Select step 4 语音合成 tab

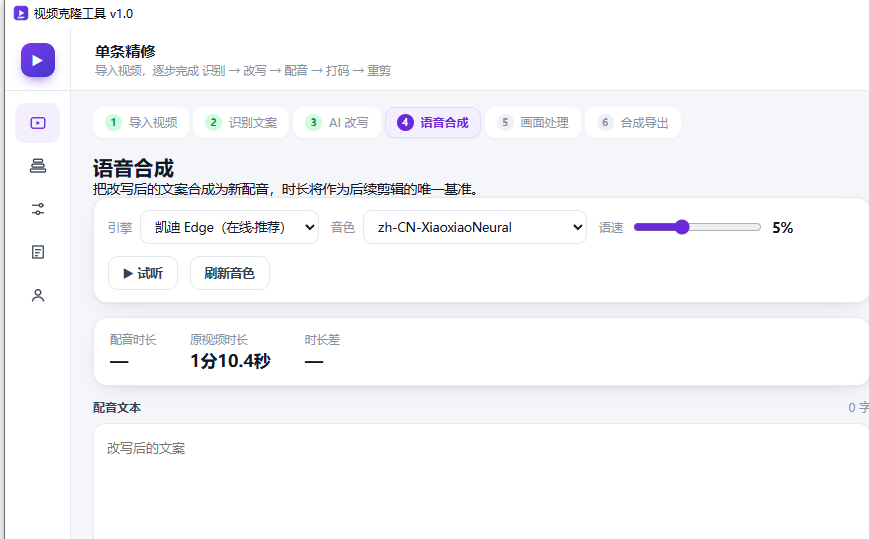[x=433, y=122]
